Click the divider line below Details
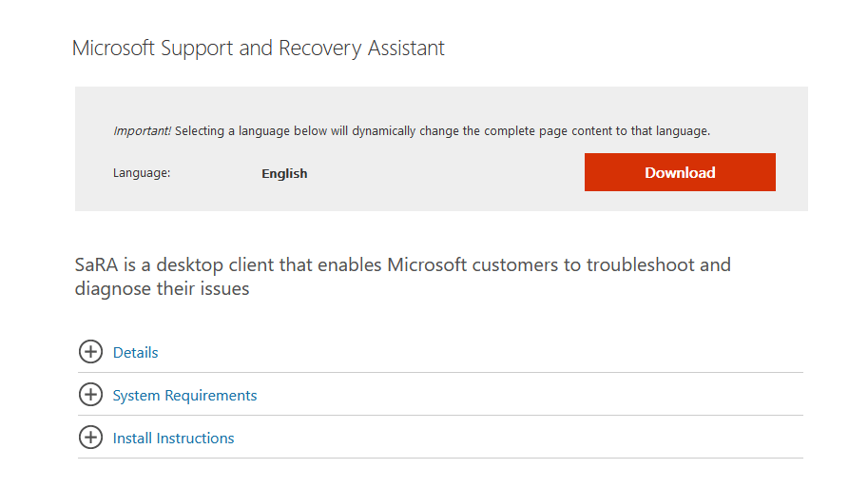 coord(440,372)
